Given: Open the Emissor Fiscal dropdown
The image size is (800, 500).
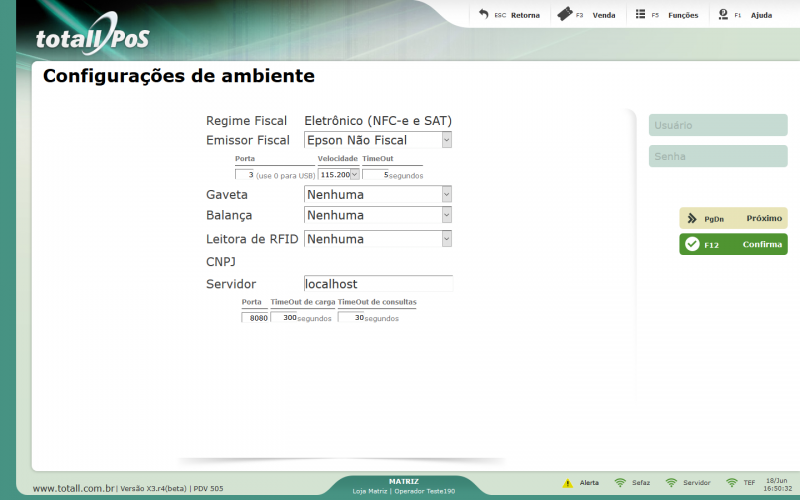Looking at the screenshot, I should point(378,140).
